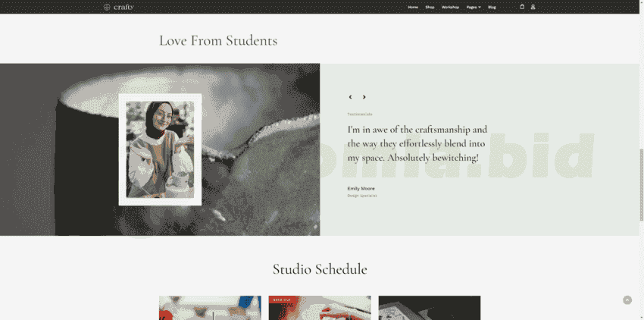Expand the Pages dropdown arrow
This screenshot has width=644, height=320.
click(480, 7)
